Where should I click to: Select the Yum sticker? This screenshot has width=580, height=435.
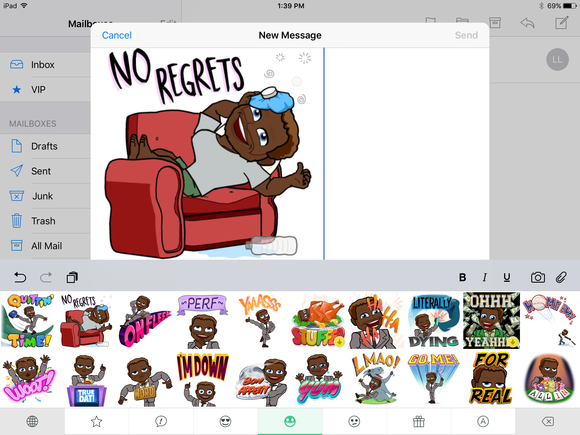tap(318, 379)
